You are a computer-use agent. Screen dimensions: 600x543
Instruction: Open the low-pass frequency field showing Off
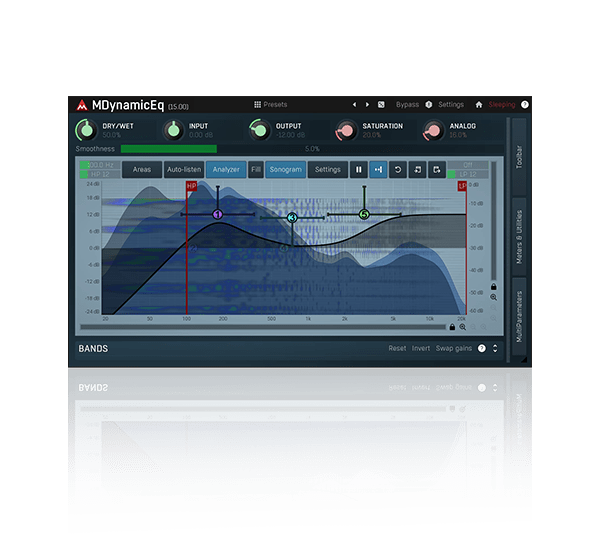coord(468,165)
